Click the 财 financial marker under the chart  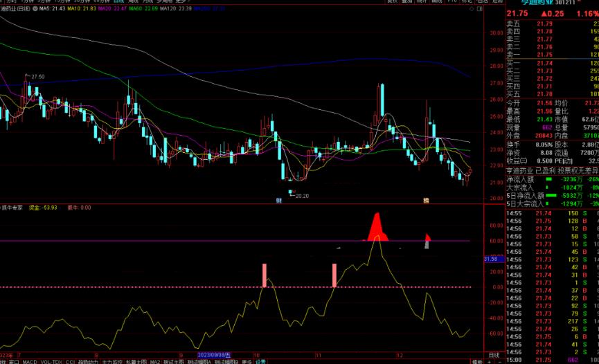coord(279,201)
